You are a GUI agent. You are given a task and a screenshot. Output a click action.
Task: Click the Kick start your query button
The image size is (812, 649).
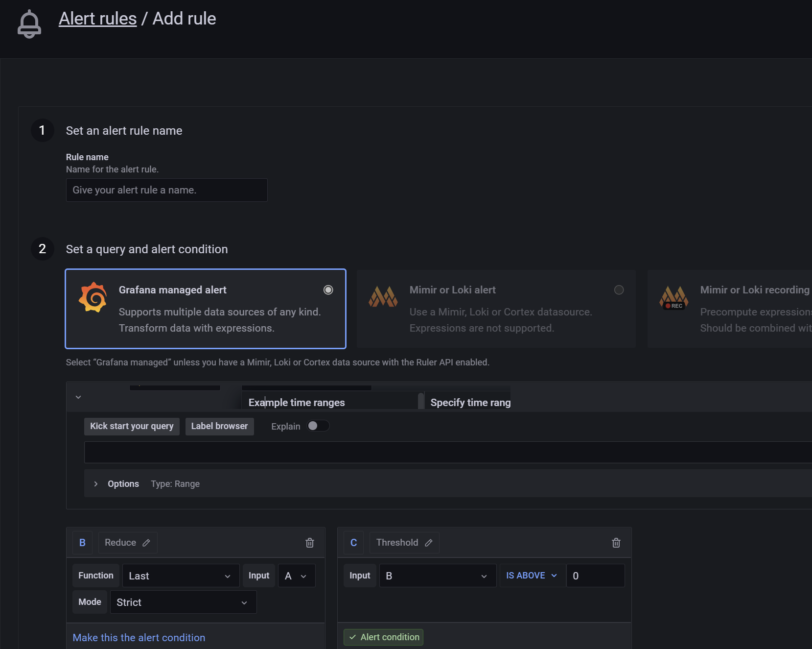pyautogui.click(x=131, y=426)
